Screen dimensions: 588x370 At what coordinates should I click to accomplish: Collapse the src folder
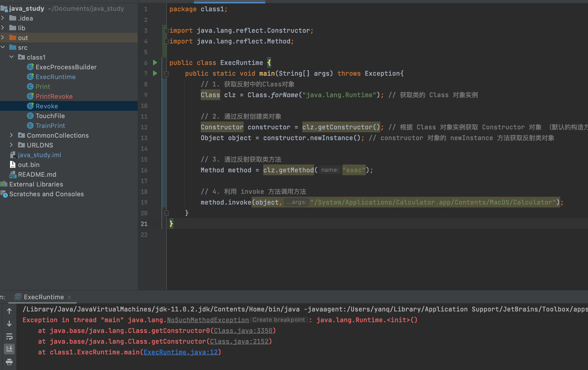click(x=3, y=47)
